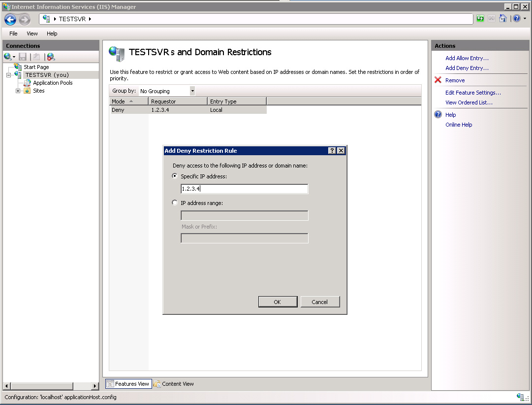Open the dropdown arrow beside toolbar help icon

(525, 19)
